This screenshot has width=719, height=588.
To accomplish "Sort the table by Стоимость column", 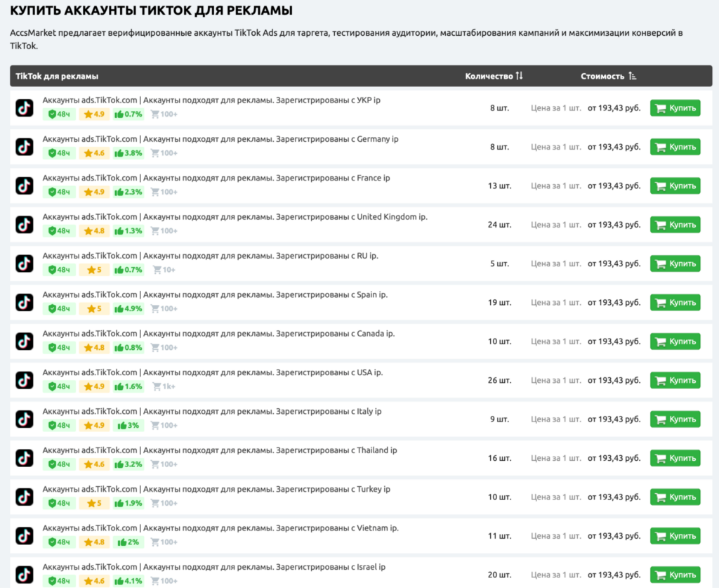I will point(609,76).
